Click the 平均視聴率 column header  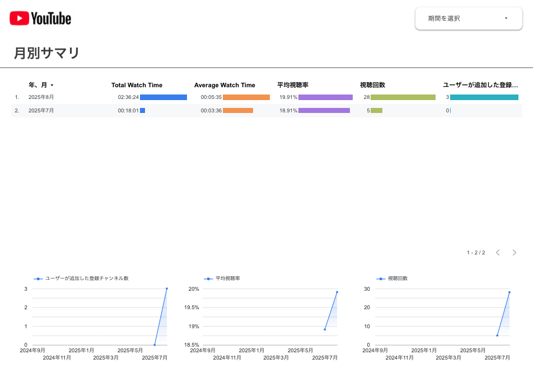pyautogui.click(x=293, y=85)
